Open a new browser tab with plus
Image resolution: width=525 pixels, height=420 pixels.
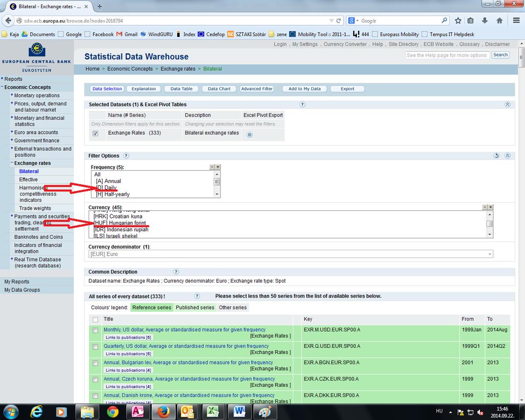tap(99, 6)
